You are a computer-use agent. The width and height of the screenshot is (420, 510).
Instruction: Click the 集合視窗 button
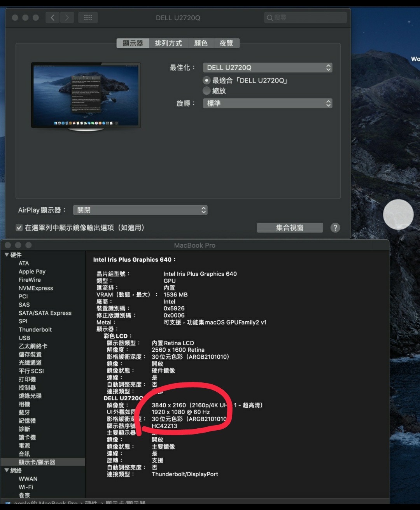point(290,228)
